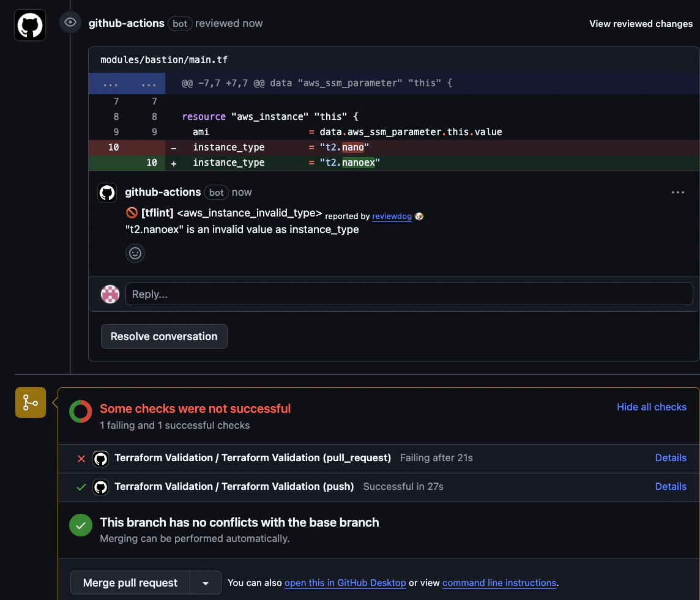The width and height of the screenshot is (700, 600).
Task: Click the yellow merge branch icon
Action: [x=31, y=402]
